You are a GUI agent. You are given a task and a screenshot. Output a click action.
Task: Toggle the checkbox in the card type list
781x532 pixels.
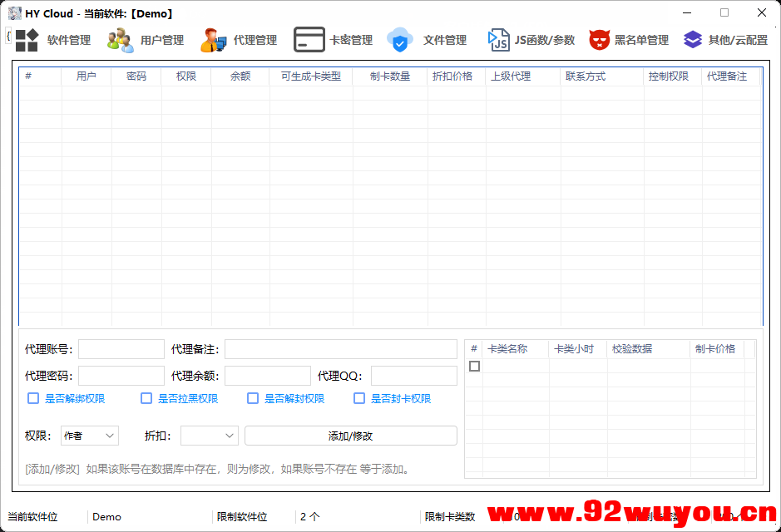pos(474,365)
